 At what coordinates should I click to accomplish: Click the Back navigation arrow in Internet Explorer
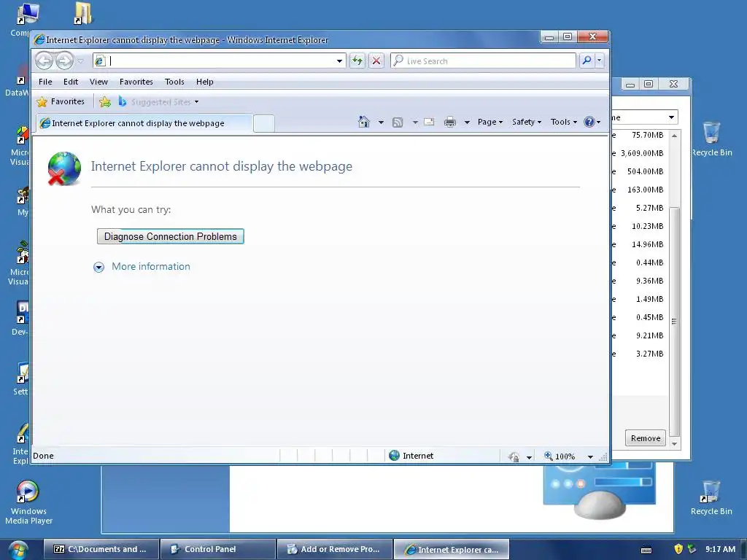click(44, 61)
